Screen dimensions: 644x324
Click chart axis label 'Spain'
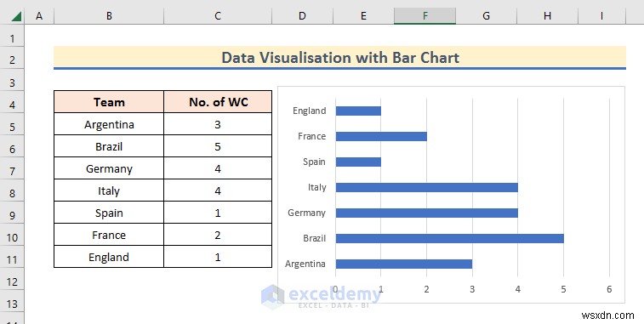314,162
